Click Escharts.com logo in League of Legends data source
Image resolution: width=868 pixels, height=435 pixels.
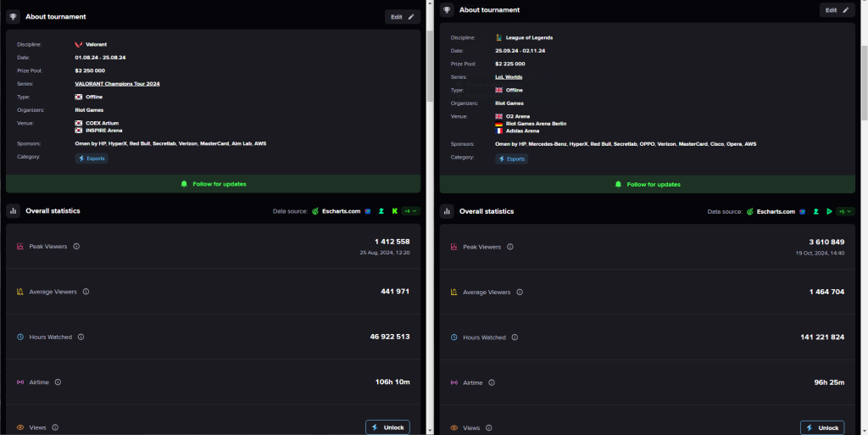771,211
